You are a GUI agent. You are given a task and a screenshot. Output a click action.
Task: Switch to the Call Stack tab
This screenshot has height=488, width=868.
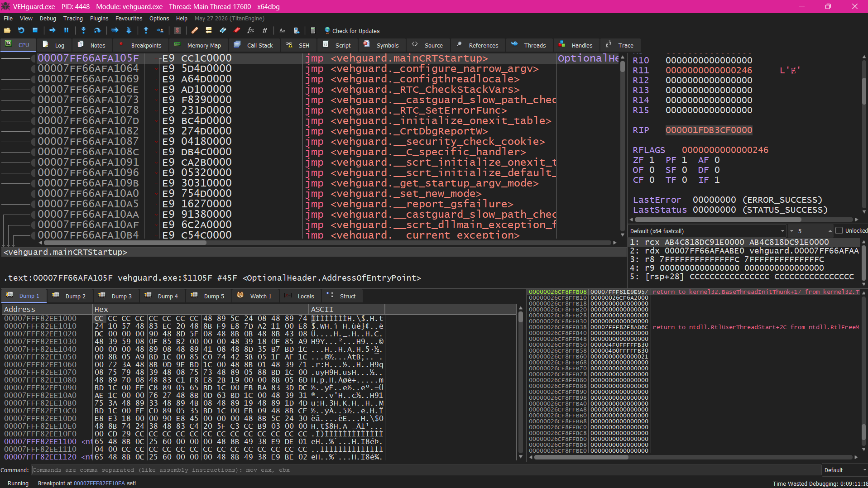pos(254,45)
